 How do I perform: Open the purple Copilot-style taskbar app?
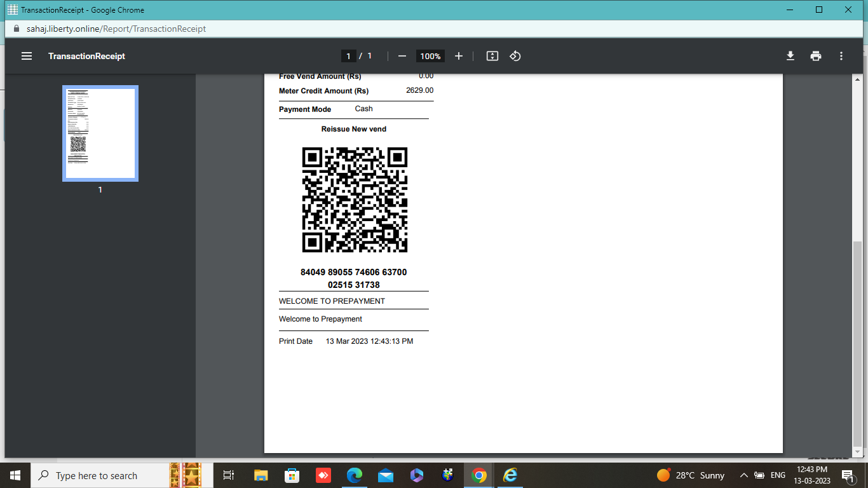coord(416,475)
